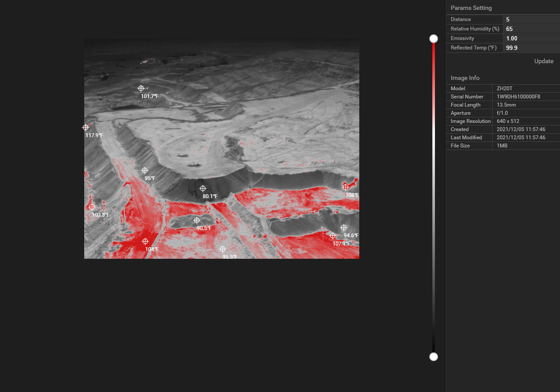Viewport: 560px width, 392px height.
Task: Click the "Distance" parameter label
Action: coord(461,19)
